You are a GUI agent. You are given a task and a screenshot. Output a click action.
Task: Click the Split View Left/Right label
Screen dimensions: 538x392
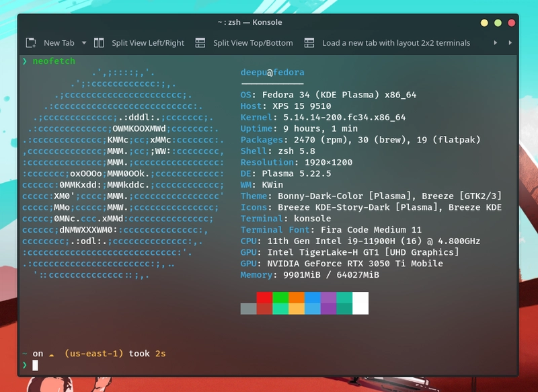point(148,43)
